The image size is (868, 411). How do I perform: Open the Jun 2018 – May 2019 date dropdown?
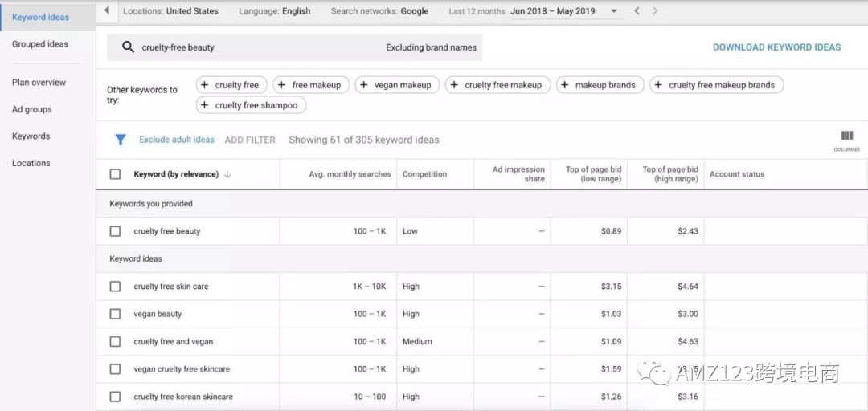(565, 11)
